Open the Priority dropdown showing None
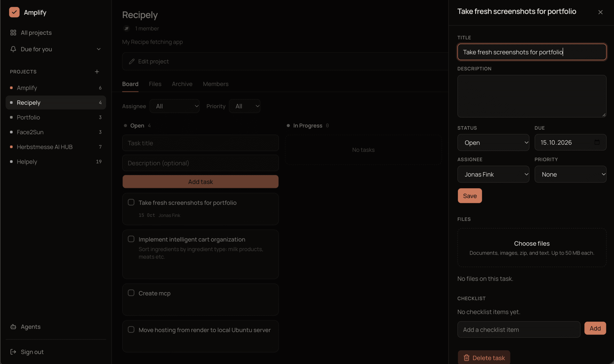Image resolution: width=614 pixels, height=364 pixels. pos(570,174)
